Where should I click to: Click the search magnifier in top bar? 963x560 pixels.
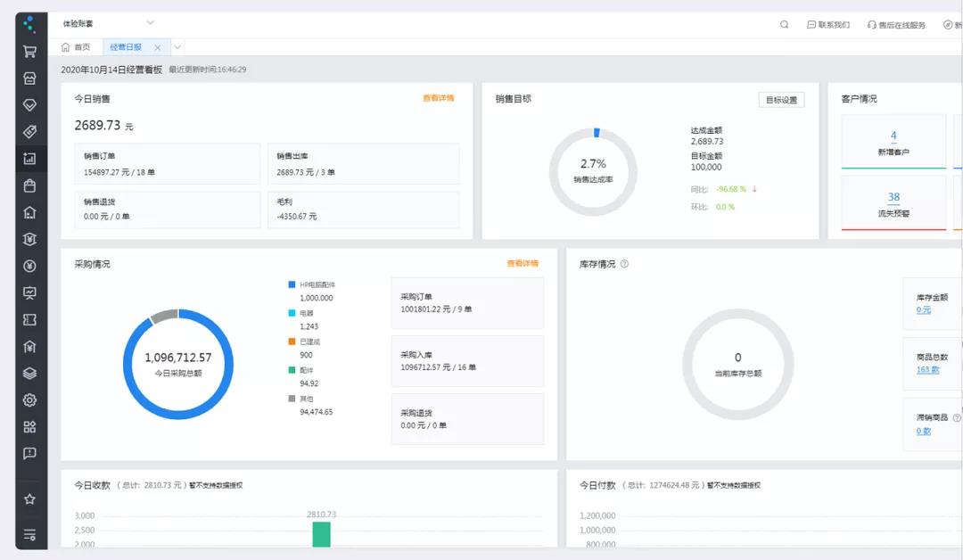(x=785, y=25)
